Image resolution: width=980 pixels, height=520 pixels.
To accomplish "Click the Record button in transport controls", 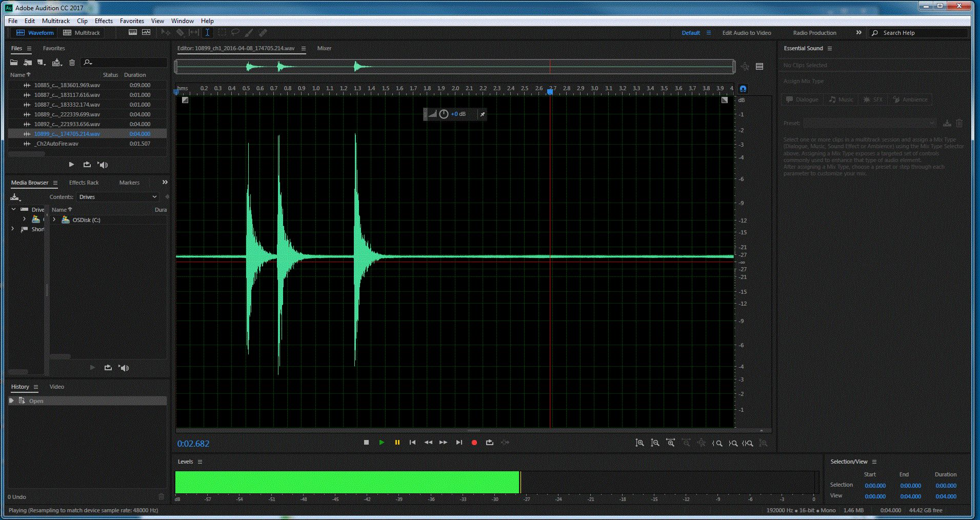I will (474, 443).
